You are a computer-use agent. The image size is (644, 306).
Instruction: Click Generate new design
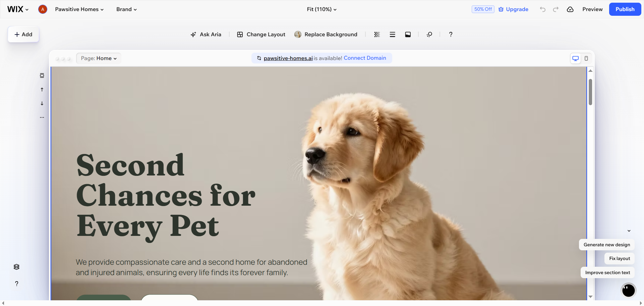[607, 245]
